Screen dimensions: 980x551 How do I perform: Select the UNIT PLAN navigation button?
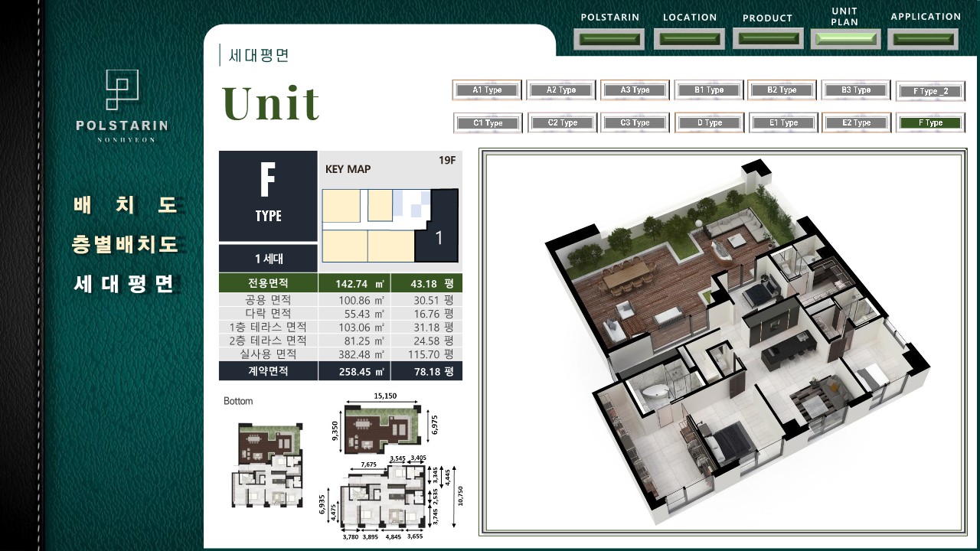(x=845, y=39)
